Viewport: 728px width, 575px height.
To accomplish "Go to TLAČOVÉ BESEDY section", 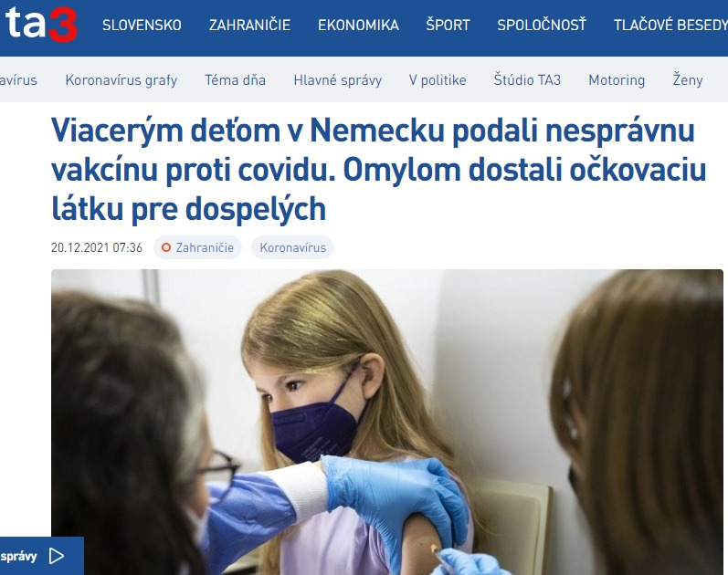I will [670, 25].
